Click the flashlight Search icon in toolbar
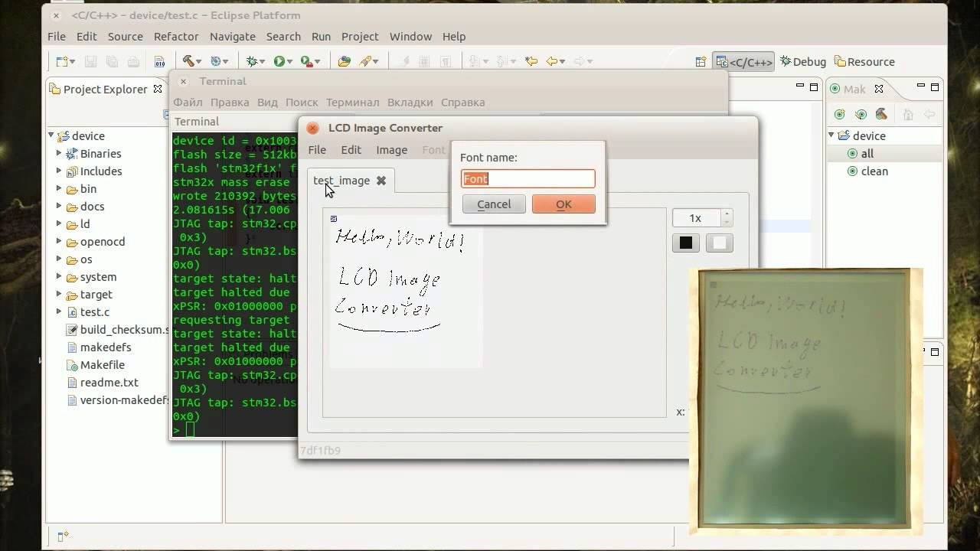The image size is (980, 551). 367,61
